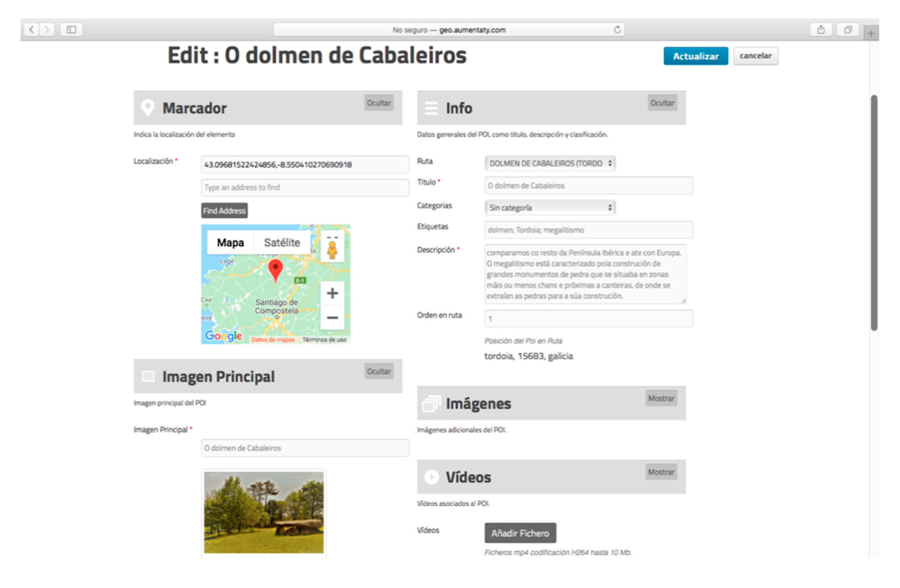The height and width of the screenshot is (588, 900).
Task: Switch map to Satélite view
Action: coord(282,242)
